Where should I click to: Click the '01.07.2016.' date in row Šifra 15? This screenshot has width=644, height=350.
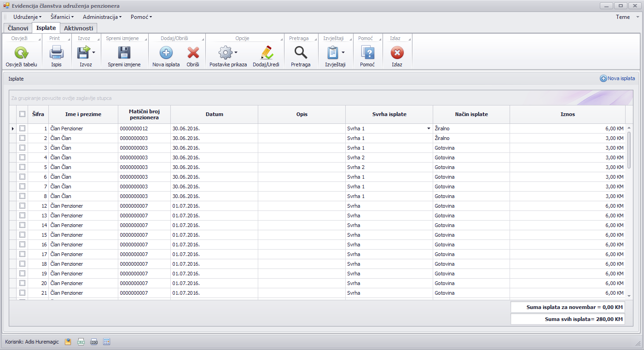pyautogui.click(x=186, y=235)
